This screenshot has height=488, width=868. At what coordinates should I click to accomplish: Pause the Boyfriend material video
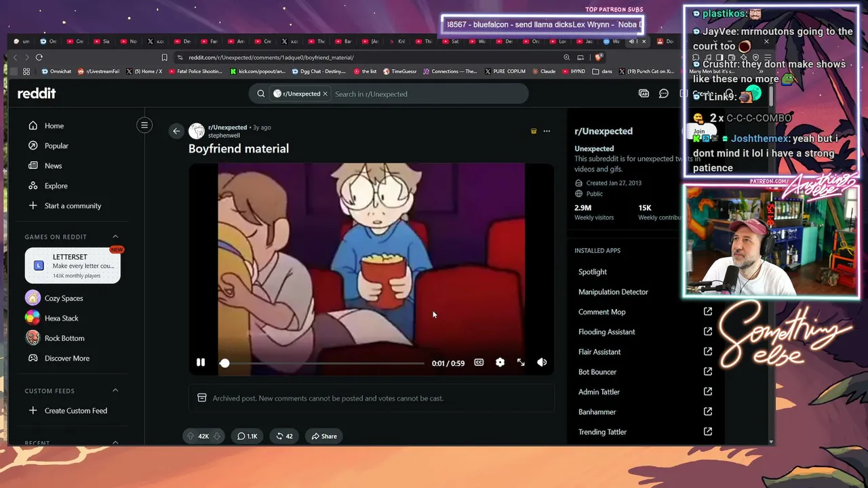[x=201, y=363]
